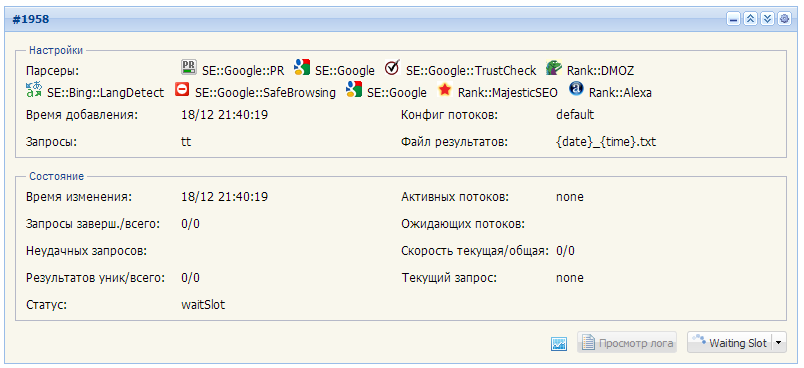
Task: Click the Состояние section label
Action: coord(56,176)
